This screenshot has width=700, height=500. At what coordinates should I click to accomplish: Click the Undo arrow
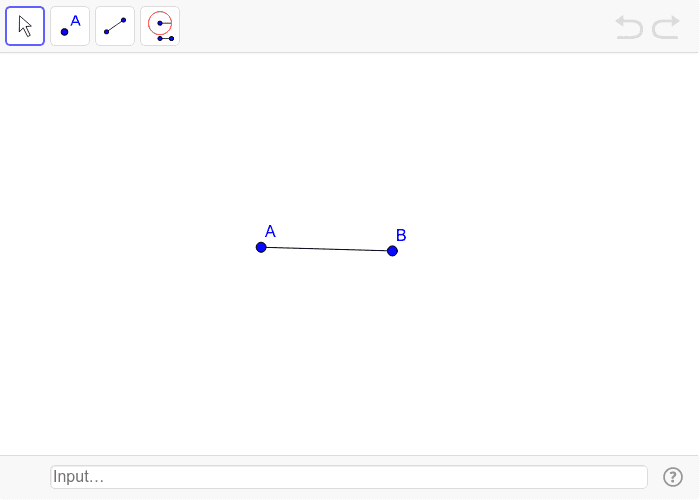[629, 27]
